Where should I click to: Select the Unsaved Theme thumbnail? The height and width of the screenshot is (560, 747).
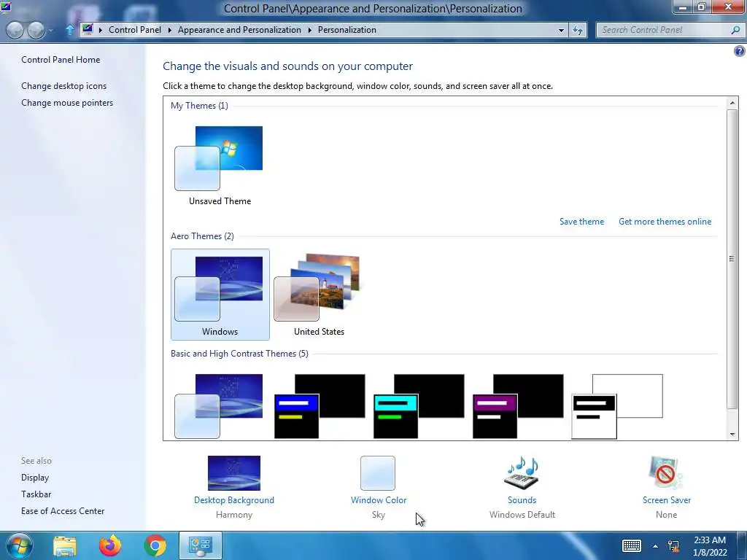click(x=220, y=165)
